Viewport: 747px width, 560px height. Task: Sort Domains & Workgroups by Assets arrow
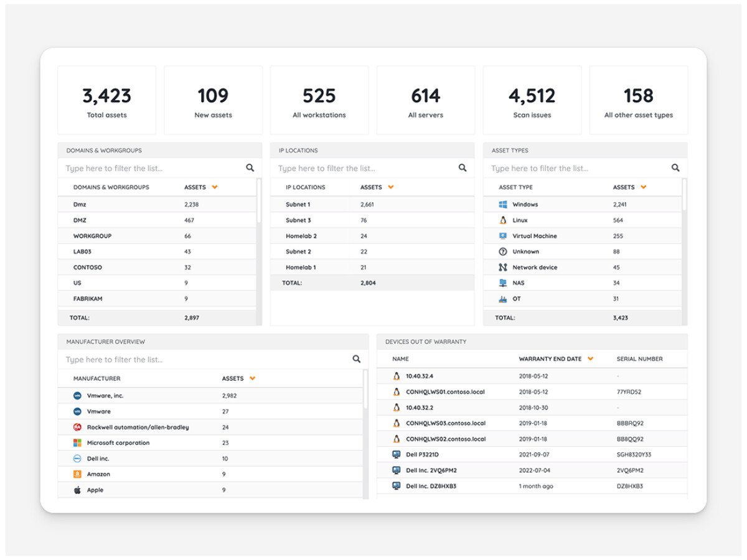(215, 187)
